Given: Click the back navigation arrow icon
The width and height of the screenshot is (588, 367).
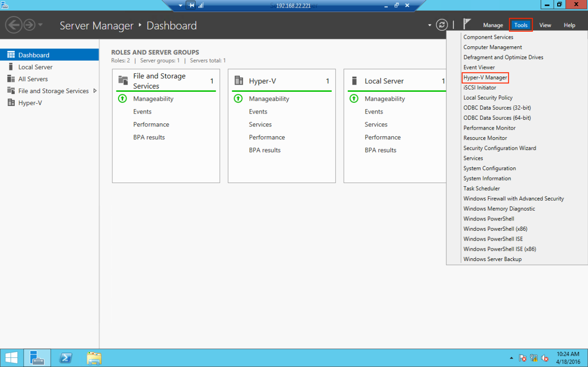Looking at the screenshot, I should 14,25.
